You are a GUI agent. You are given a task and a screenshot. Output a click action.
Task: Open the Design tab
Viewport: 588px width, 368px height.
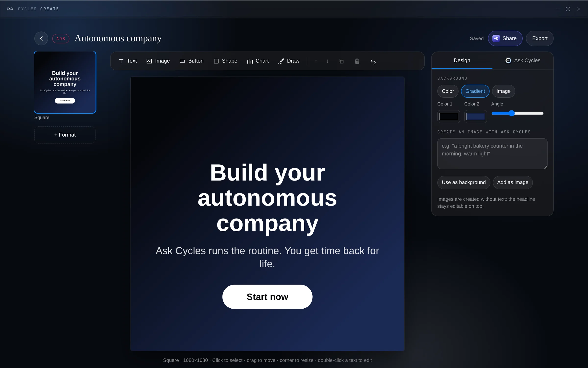[x=462, y=60]
